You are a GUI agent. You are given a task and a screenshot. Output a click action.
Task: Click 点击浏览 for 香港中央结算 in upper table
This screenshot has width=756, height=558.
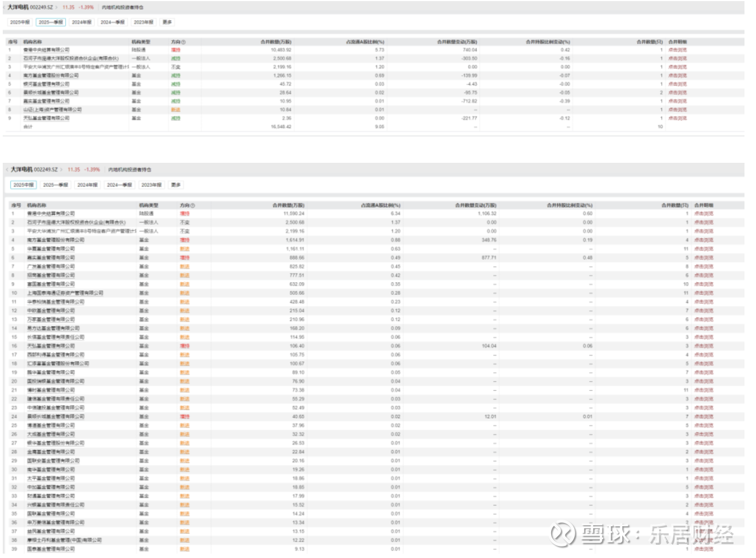(677, 50)
